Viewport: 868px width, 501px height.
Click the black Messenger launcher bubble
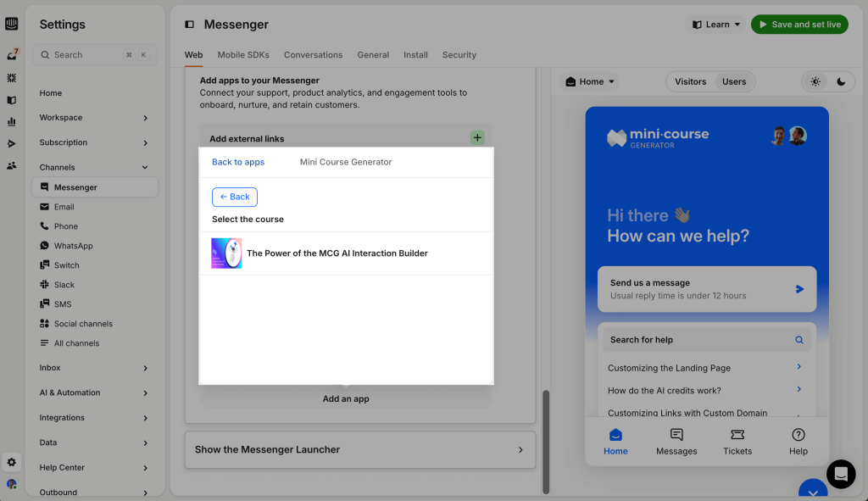(x=841, y=475)
